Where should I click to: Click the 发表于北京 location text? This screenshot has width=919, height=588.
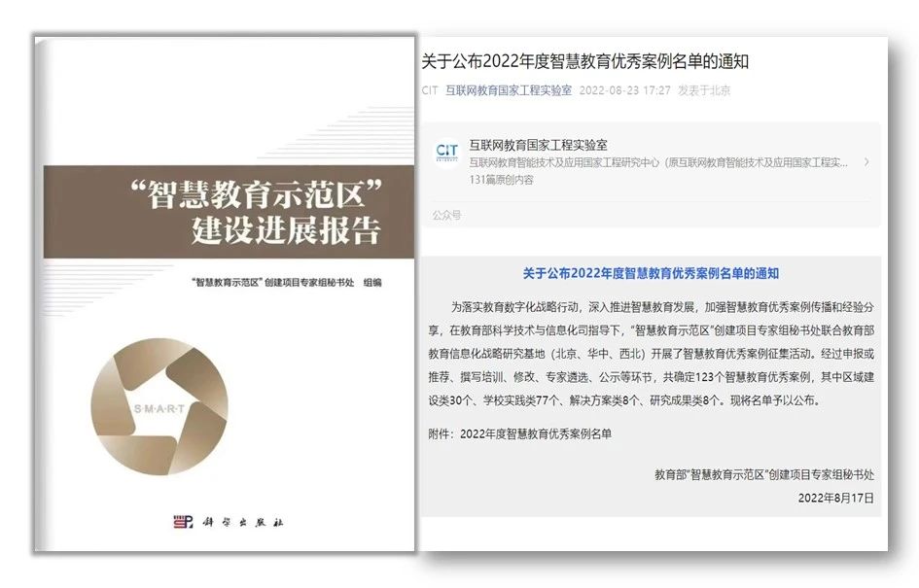point(704,90)
